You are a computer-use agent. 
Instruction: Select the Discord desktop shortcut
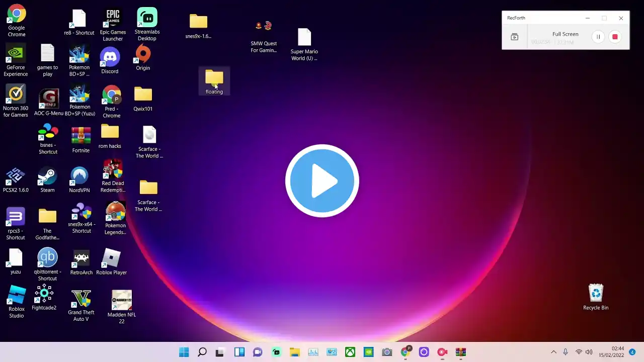pyautogui.click(x=110, y=61)
